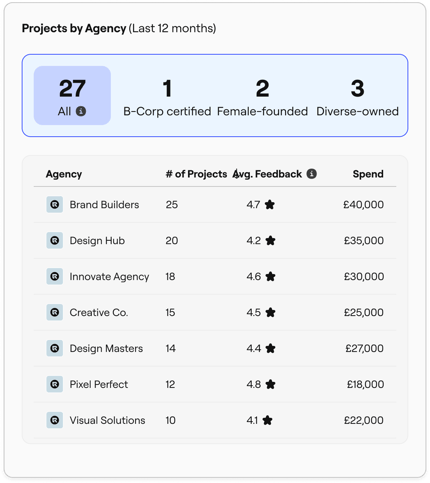
Task: Click the Innovate Agency logo icon
Action: click(55, 276)
